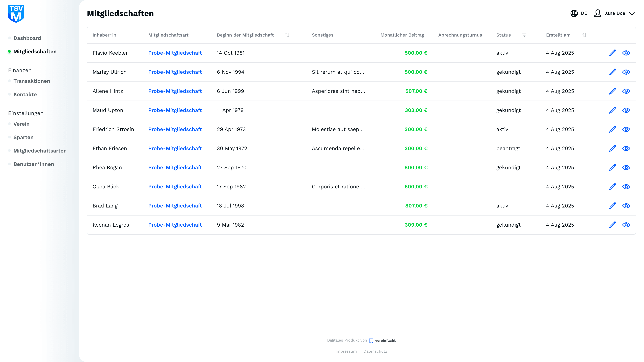Click the user profile avatar icon
This screenshot has width=644, height=362.
[598, 13]
